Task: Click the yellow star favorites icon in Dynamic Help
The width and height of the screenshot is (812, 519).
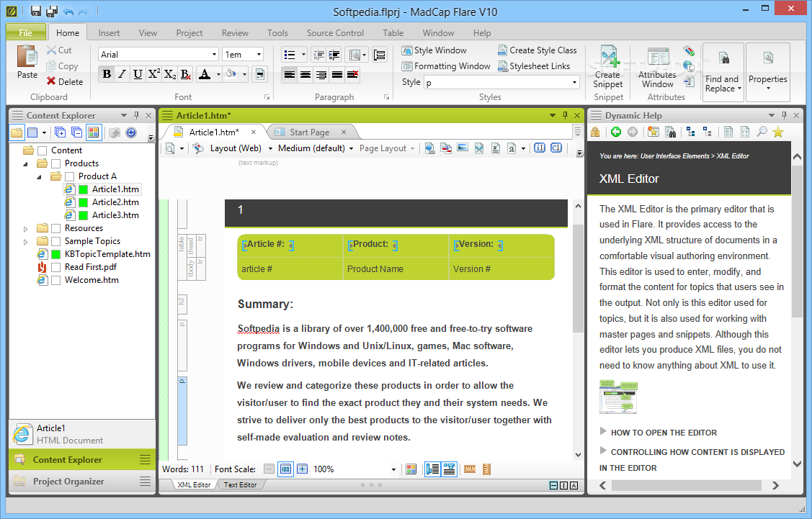Action: (x=778, y=132)
